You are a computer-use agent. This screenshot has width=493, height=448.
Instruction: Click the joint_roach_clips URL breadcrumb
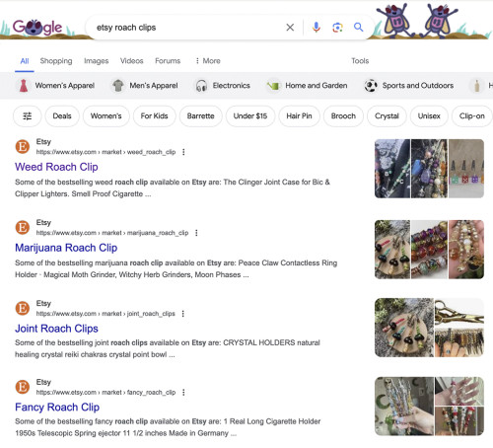click(106, 314)
